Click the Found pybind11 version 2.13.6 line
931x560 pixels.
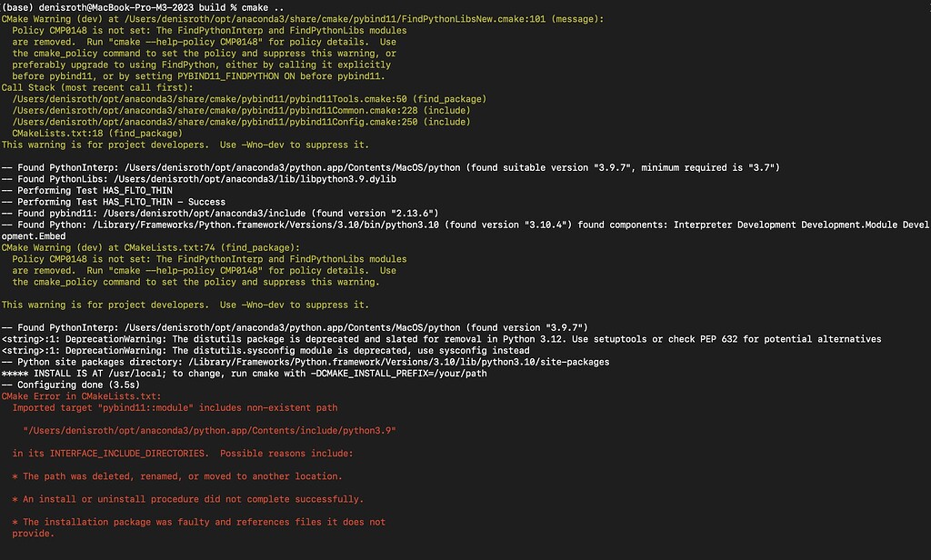(220, 214)
